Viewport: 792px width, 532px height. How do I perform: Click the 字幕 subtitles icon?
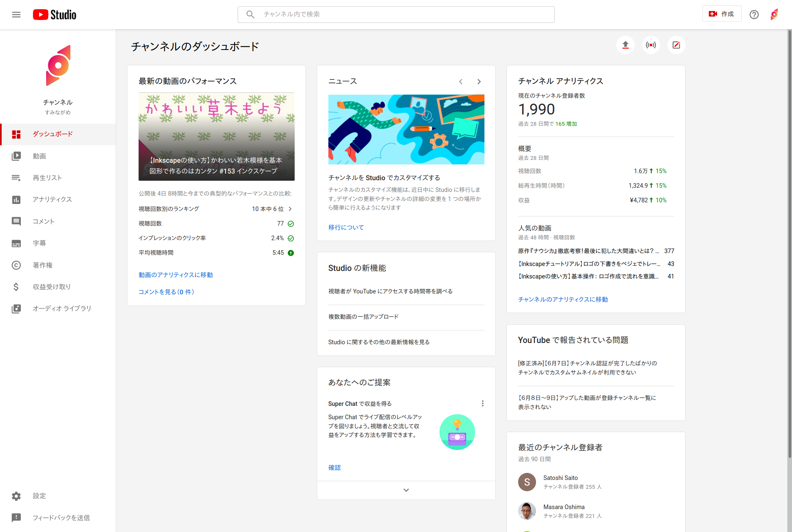pyautogui.click(x=16, y=244)
